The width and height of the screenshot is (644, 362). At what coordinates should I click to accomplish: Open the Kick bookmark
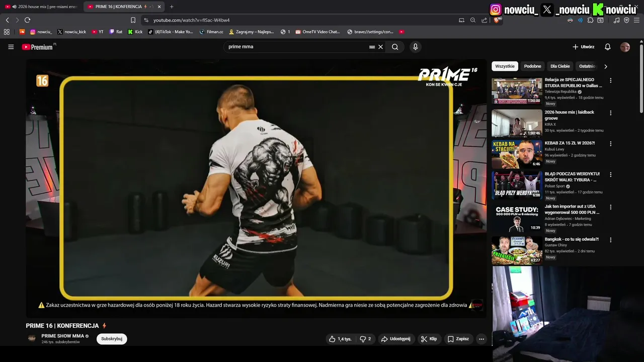point(135,32)
